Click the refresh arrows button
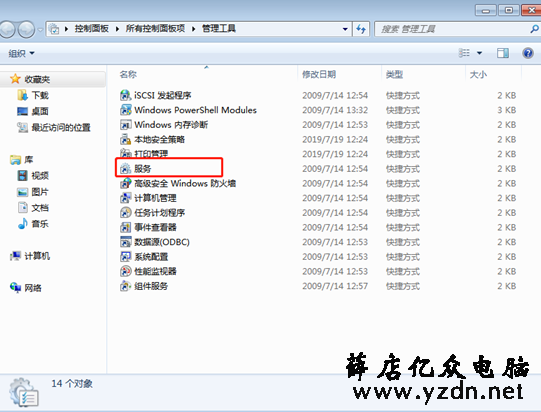The height and width of the screenshot is (412, 541). [x=361, y=29]
